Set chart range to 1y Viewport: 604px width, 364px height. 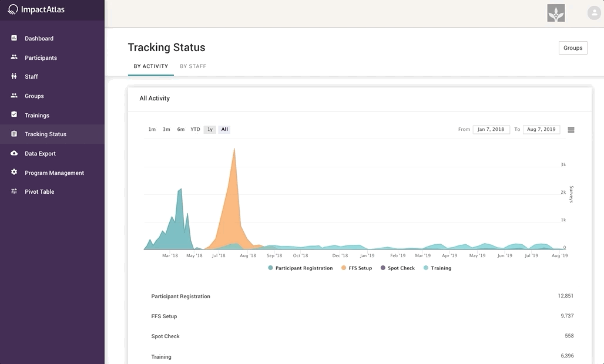point(210,129)
